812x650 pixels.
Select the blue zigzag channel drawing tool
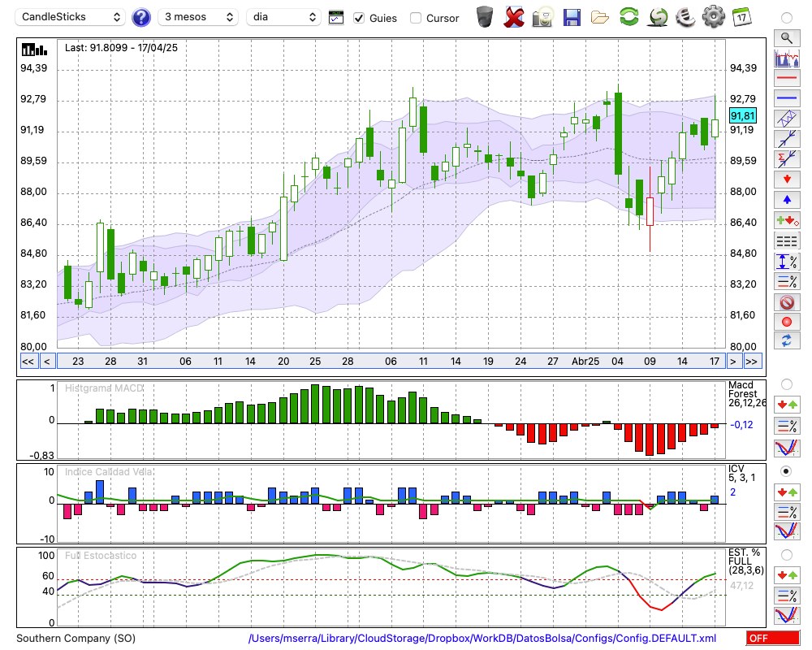pos(787,119)
